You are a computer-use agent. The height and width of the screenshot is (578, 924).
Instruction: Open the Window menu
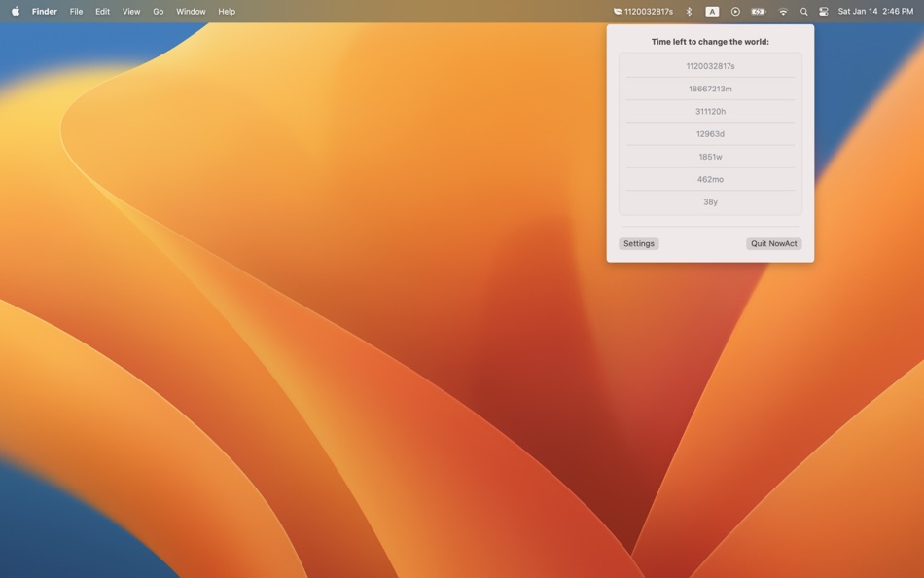[x=191, y=12]
